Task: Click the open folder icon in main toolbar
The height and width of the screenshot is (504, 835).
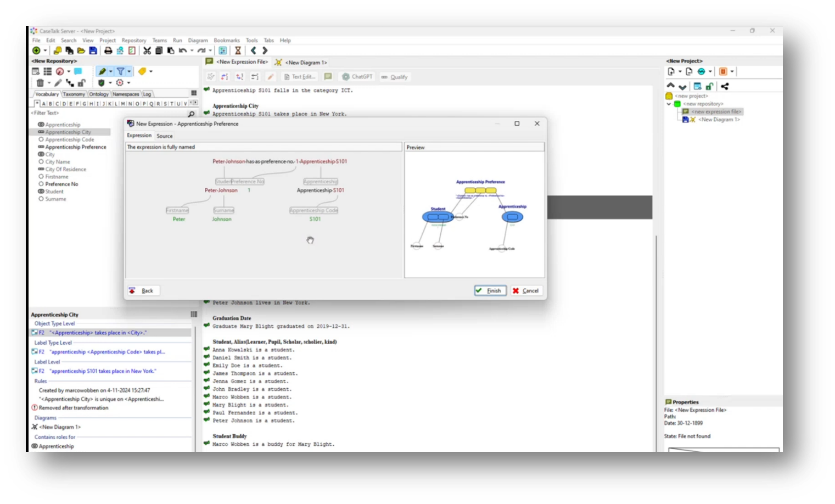Action: (81, 51)
